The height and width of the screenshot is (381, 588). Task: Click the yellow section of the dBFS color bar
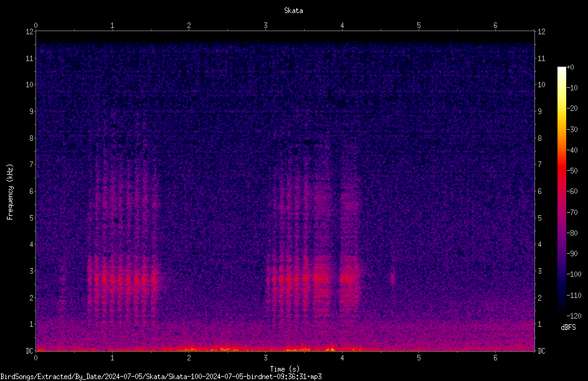pos(562,113)
